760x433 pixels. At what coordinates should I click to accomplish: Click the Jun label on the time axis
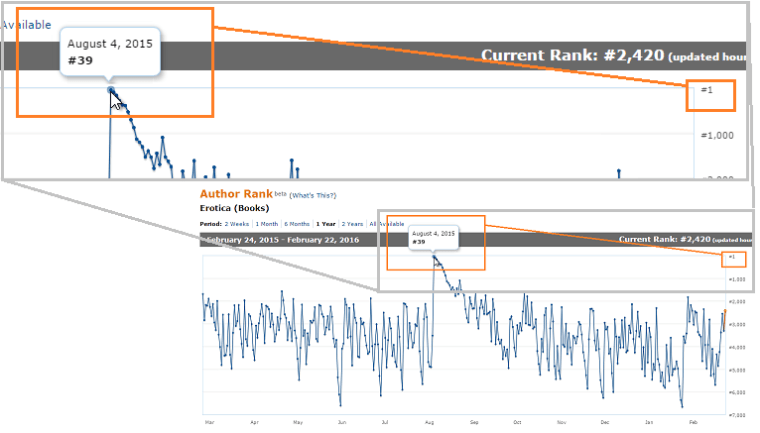click(342, 423)
